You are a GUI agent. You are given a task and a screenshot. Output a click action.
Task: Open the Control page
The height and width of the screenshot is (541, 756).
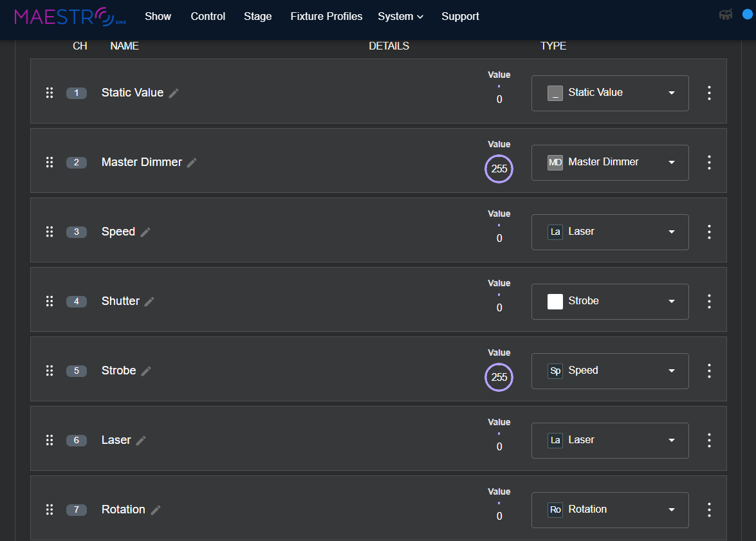(208, 16)
